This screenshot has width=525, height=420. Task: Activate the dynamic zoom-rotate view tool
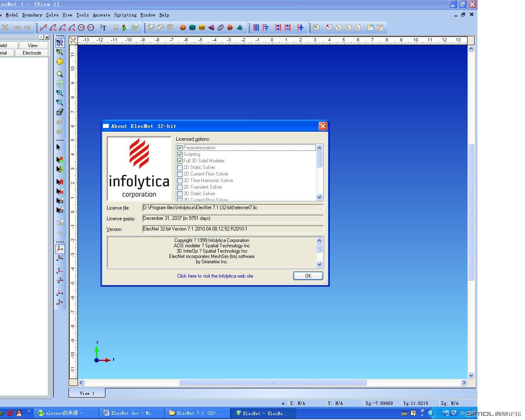tap(60, 42)
